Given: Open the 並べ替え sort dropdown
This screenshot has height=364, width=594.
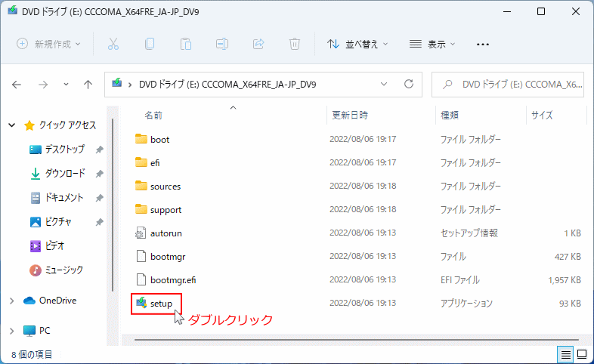Looking at the screenshot, I should pyautogui.click(x=357, y=45).
